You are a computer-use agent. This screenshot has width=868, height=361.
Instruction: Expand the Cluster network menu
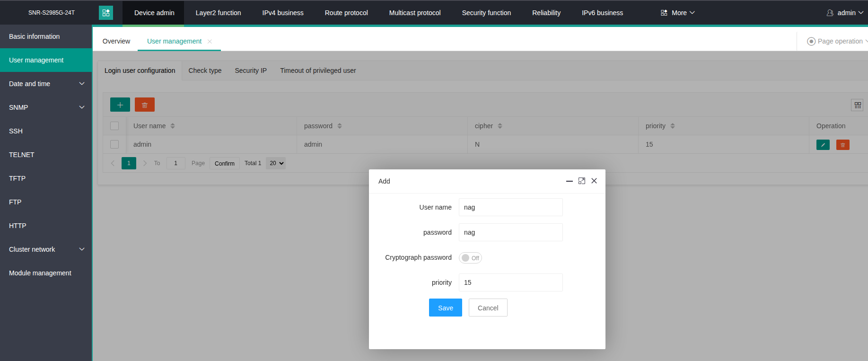pos(46,249)
